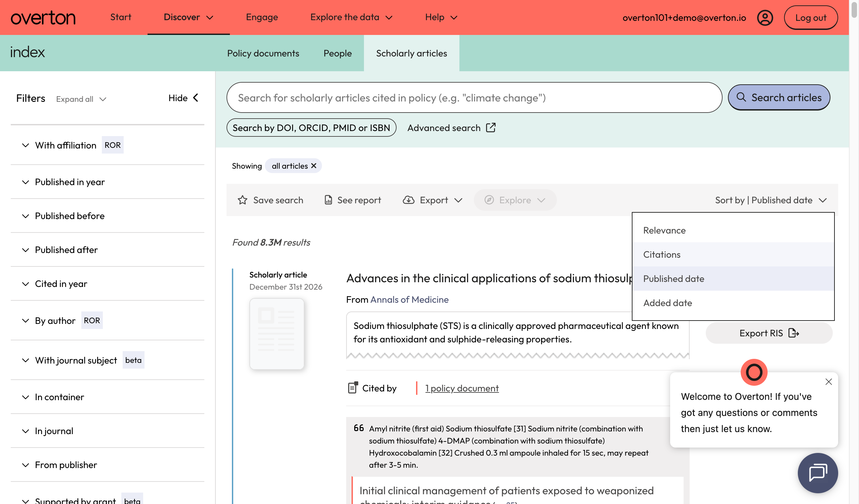Expand the Cited in year filter
Screen dimensions: 859x504
click(x=108, y=284)
